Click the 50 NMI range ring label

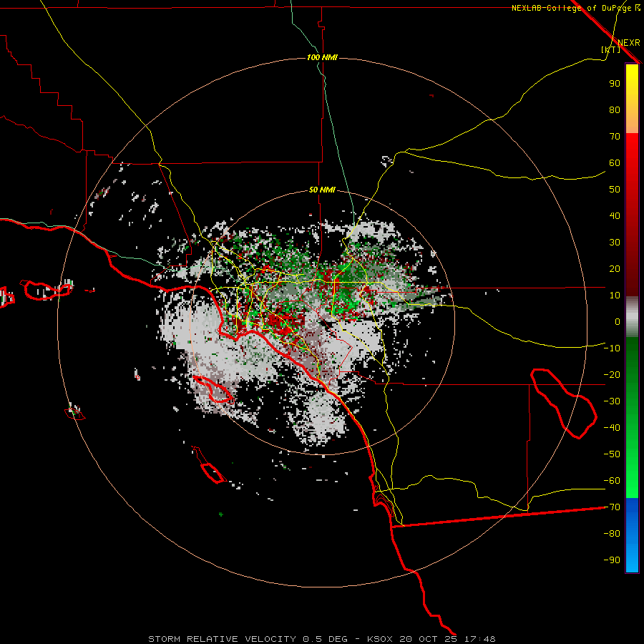pos(321,190)
